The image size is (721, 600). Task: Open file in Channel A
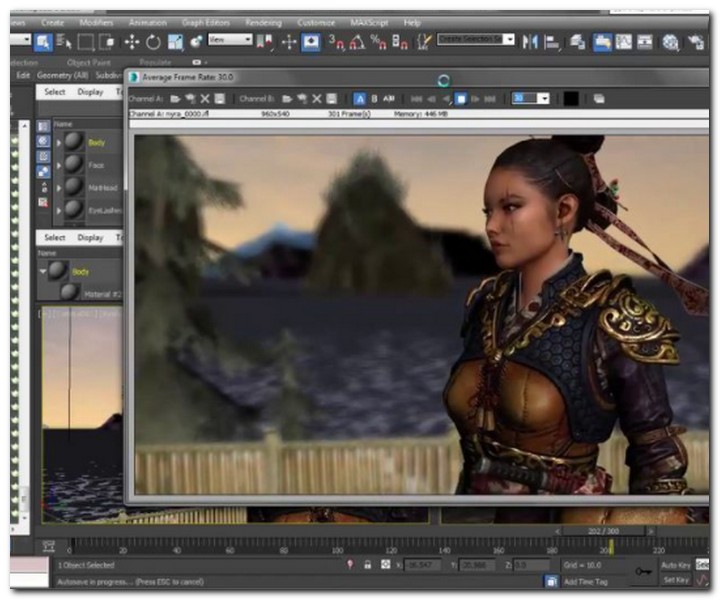pyautogui.click(x=175, y=99)
